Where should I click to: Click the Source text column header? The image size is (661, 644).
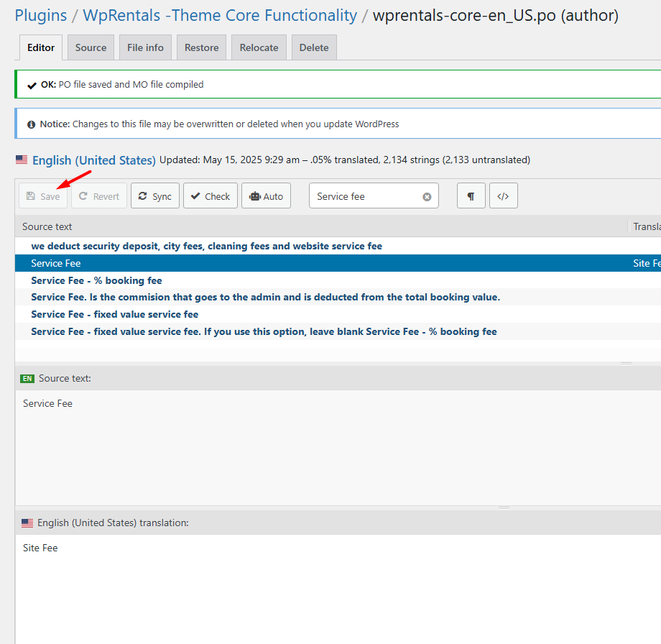coord(47,226)
